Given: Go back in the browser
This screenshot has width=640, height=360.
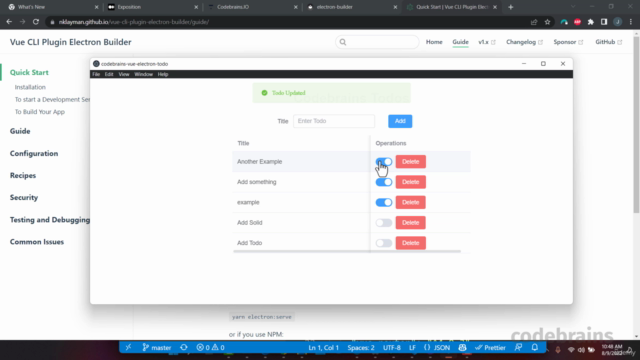Looking at the screenshot, I should point(9,22).
